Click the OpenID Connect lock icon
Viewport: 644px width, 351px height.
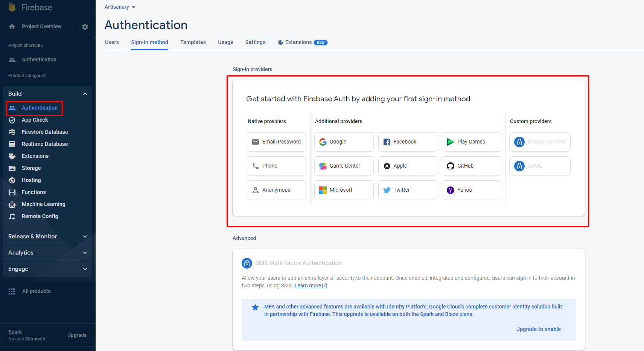(x=519, y=142)
